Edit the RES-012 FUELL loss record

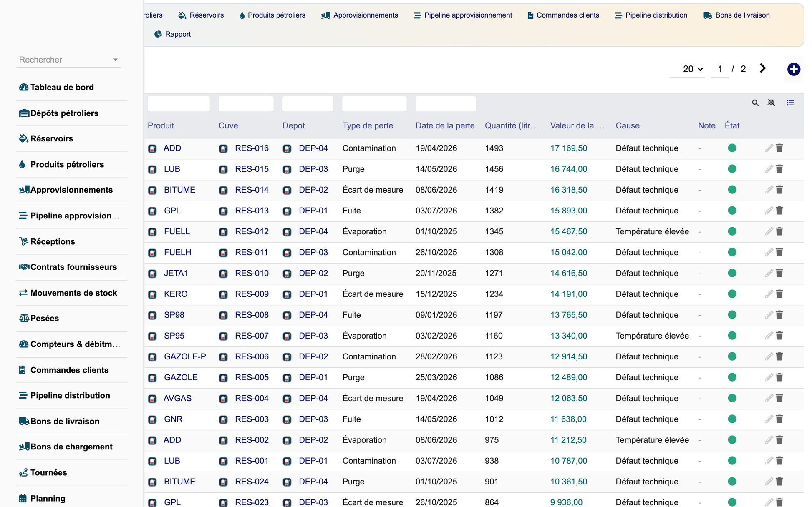[769, 231]
